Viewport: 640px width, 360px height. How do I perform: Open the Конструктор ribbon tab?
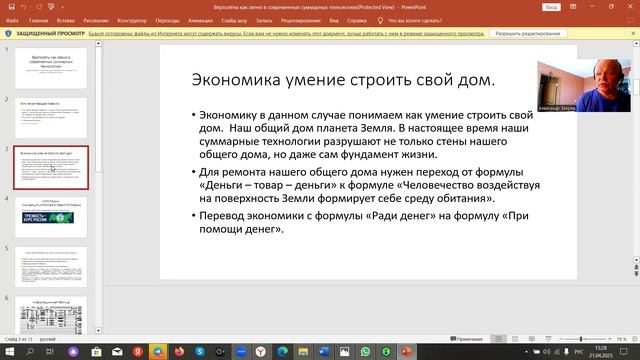coord(132,20)
